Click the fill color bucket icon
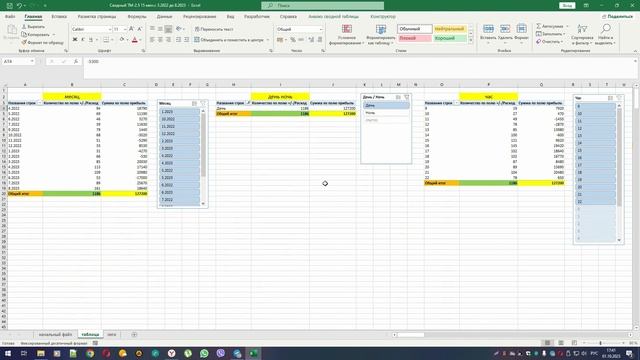Viewport: 640px width, 360px height. coord(122,40)
